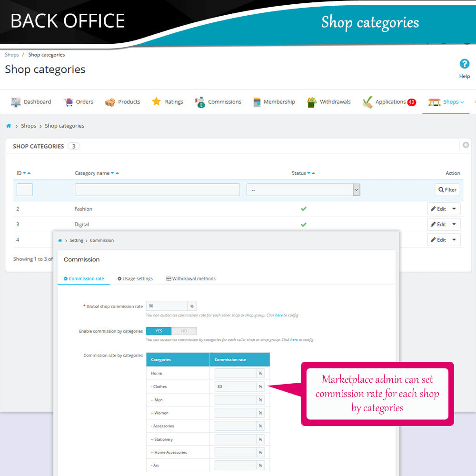Viewport: 476px width, 476px height.
Task: Open Orders via the cart icon
Action: coord(69,102)
